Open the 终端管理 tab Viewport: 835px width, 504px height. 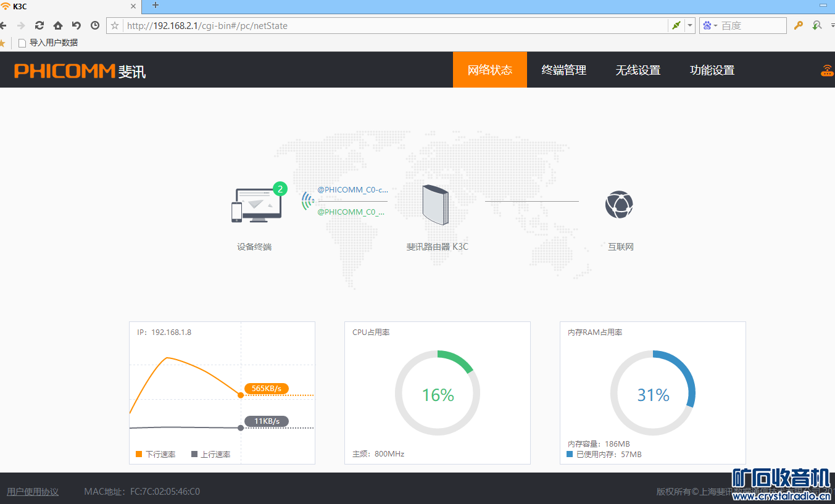pos(564,70)
